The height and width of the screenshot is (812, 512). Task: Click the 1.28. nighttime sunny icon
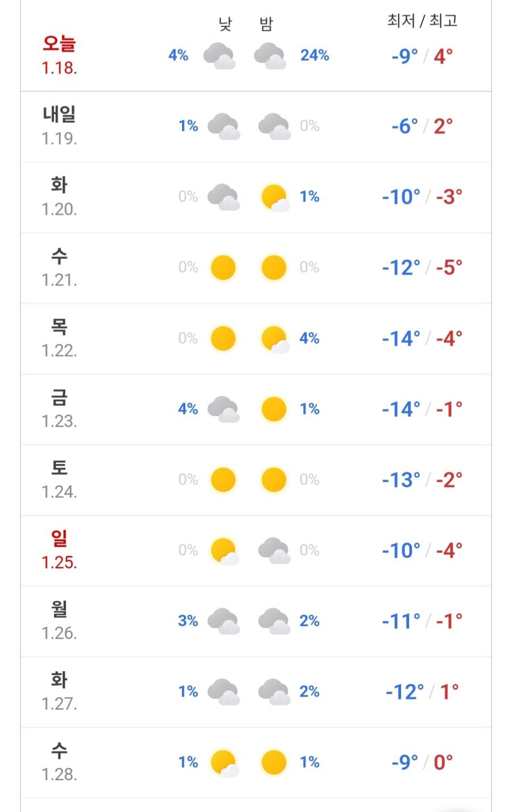coord(274,762)
